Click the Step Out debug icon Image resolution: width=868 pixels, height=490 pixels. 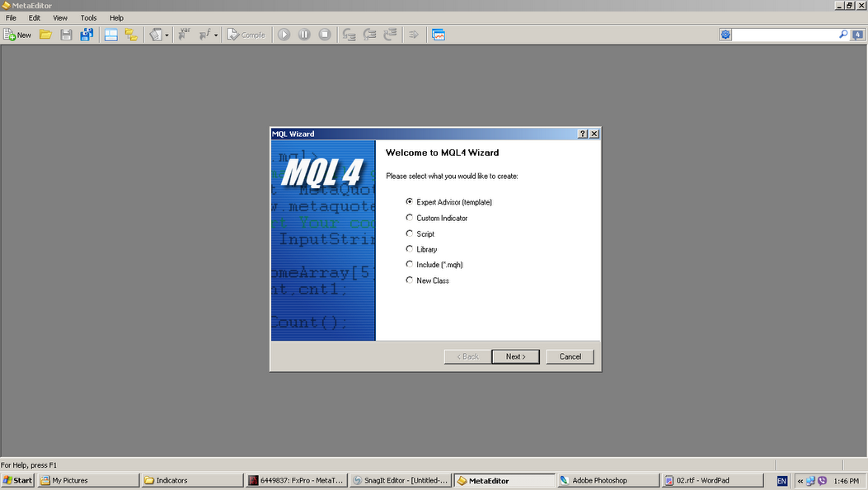(390, 35)
